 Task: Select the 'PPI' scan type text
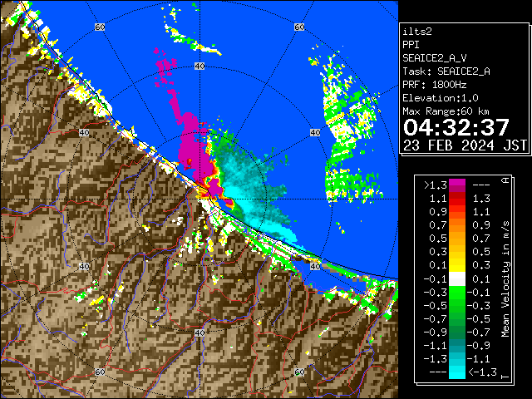coord(411,45)
